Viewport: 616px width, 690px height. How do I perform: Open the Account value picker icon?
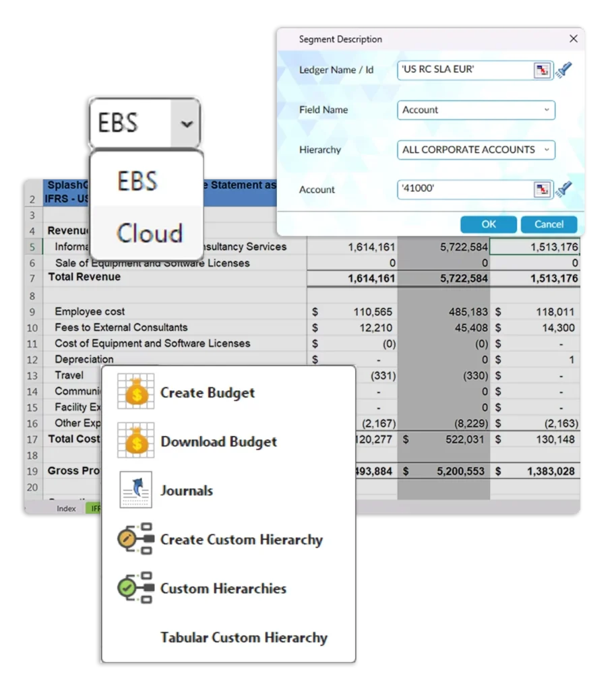click(542, 189)
